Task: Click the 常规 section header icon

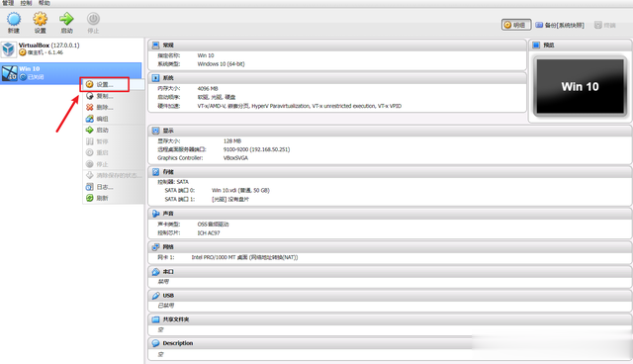Action: [155, 45]
